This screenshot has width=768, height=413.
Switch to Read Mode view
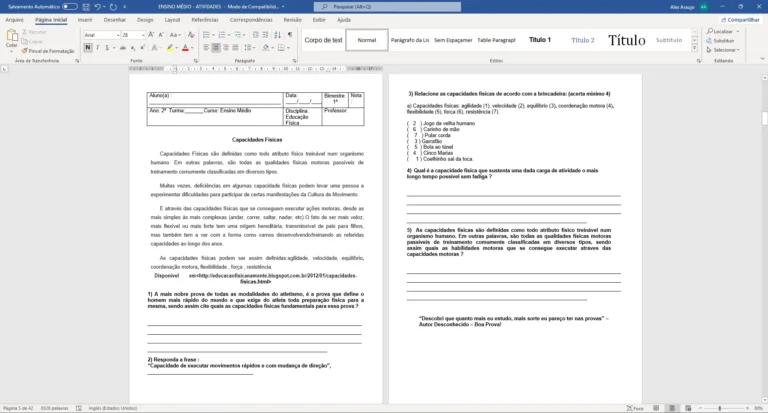click(656, 408)
